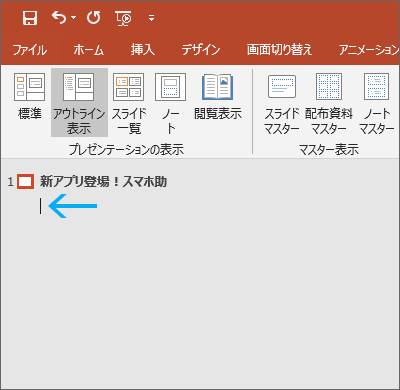The width and height of the screenshot is (400, 390).
Task: Open スライドマスター view
Action: pos(282,104)
